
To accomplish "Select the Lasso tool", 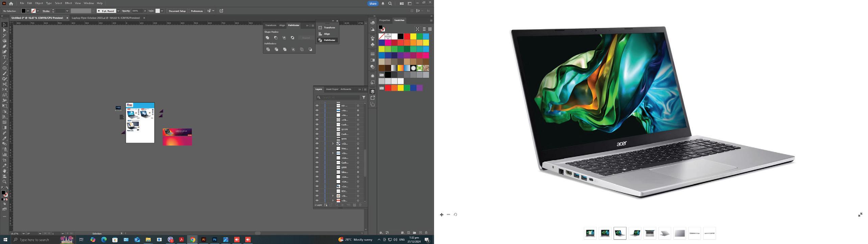I will click(4, 41).
